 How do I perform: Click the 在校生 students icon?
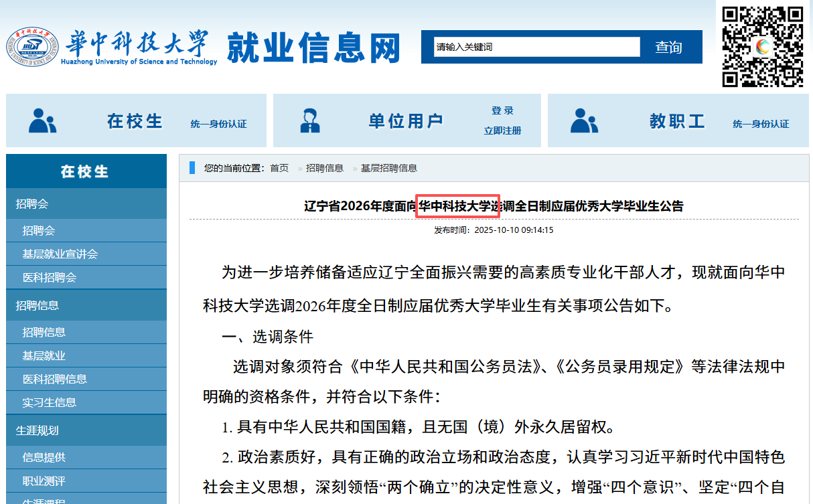pos(42,120)
